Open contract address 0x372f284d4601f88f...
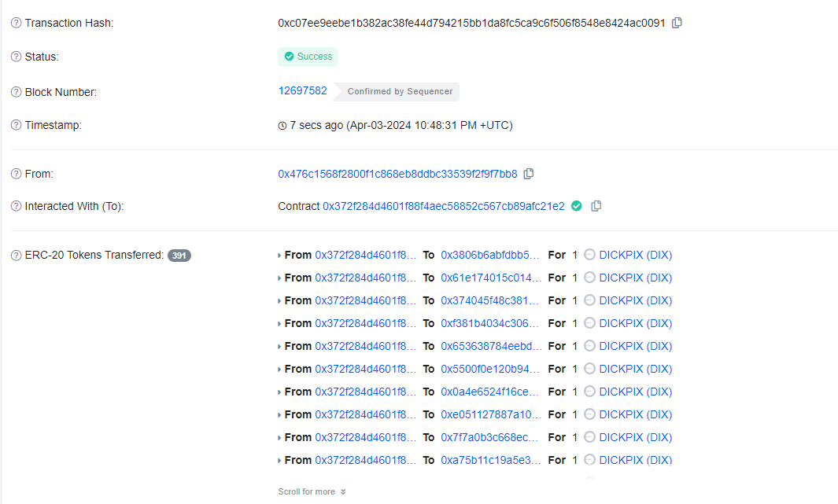The width and height of the screenshot is (838, 504). coord(444,206)
